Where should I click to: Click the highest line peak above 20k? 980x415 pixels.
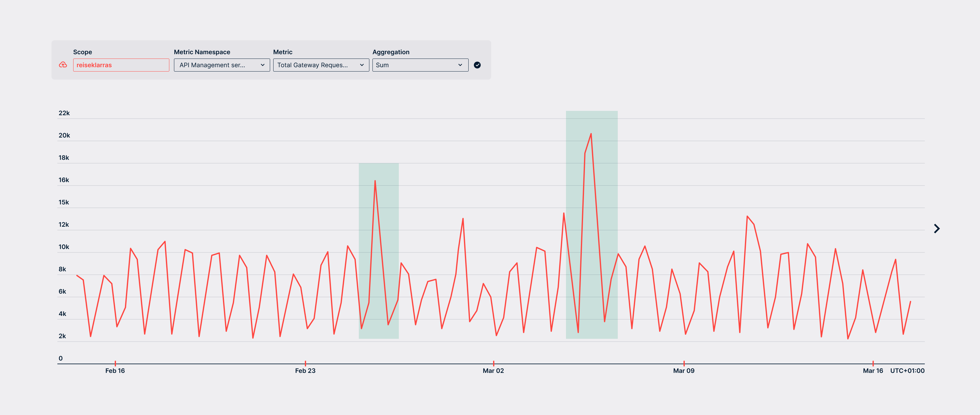[x=591, y=134]
